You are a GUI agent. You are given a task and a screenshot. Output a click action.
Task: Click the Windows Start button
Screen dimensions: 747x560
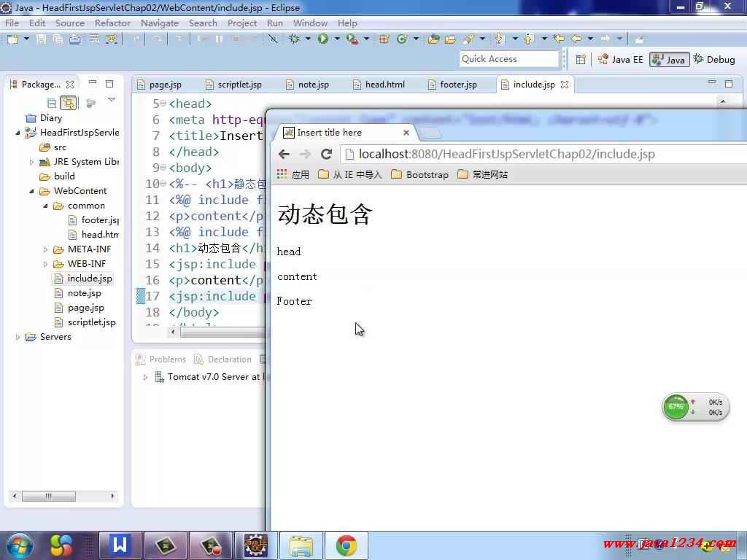coord(19,545)
